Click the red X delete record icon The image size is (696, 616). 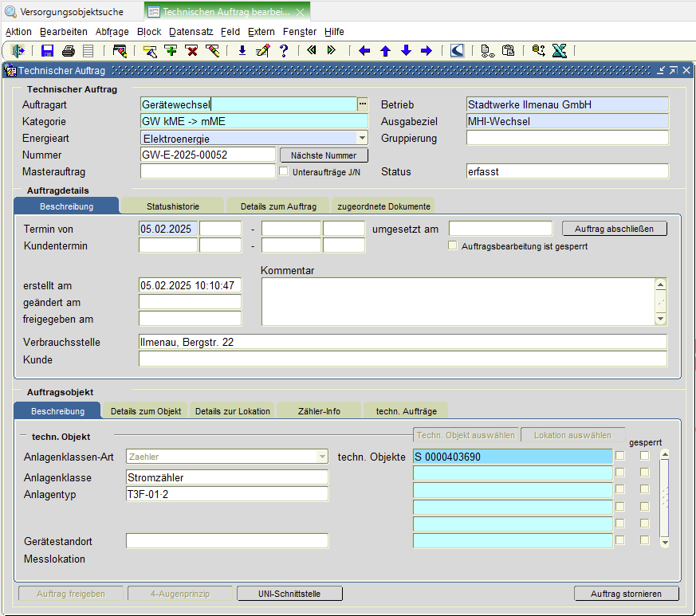click(x=191, y=51)
